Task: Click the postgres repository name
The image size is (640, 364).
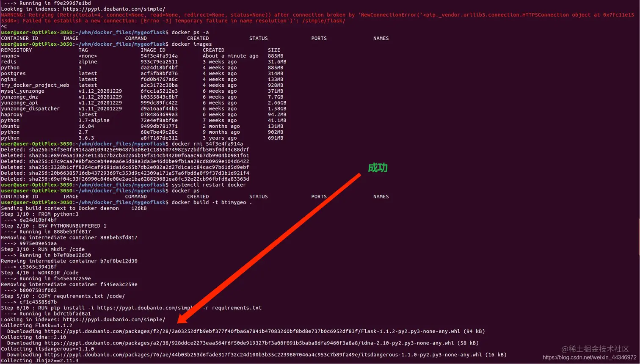Action: pyautogui.click(x=13, y=74)
